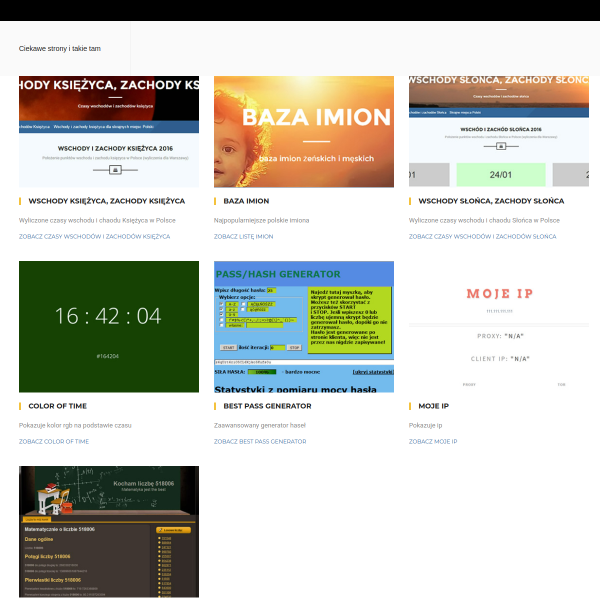This screenshot has width=600, height=600.
Task: Click the Moje IP heading
Action: click(434, 406)
